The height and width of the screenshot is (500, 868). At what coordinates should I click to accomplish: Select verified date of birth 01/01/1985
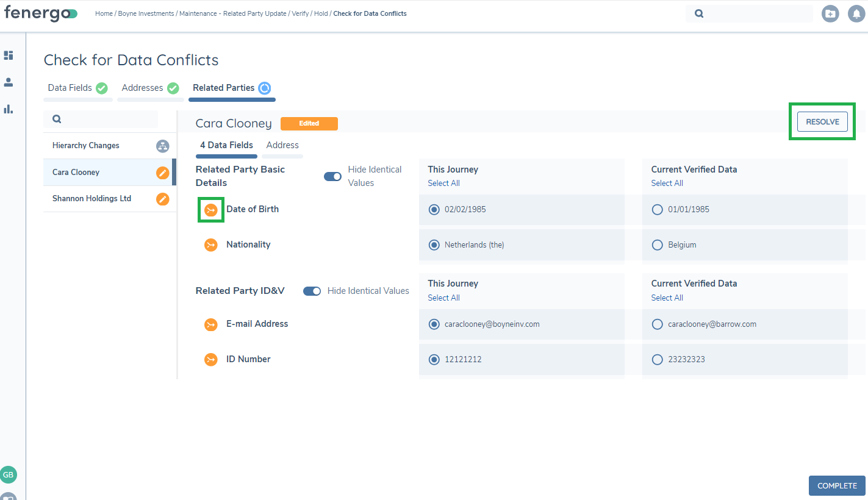click(658, 210)
